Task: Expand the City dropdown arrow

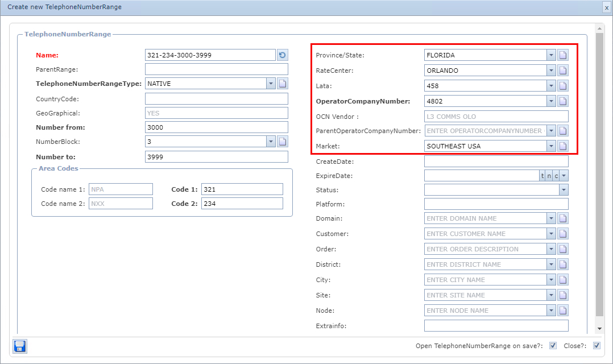Action: coord(551,280)
